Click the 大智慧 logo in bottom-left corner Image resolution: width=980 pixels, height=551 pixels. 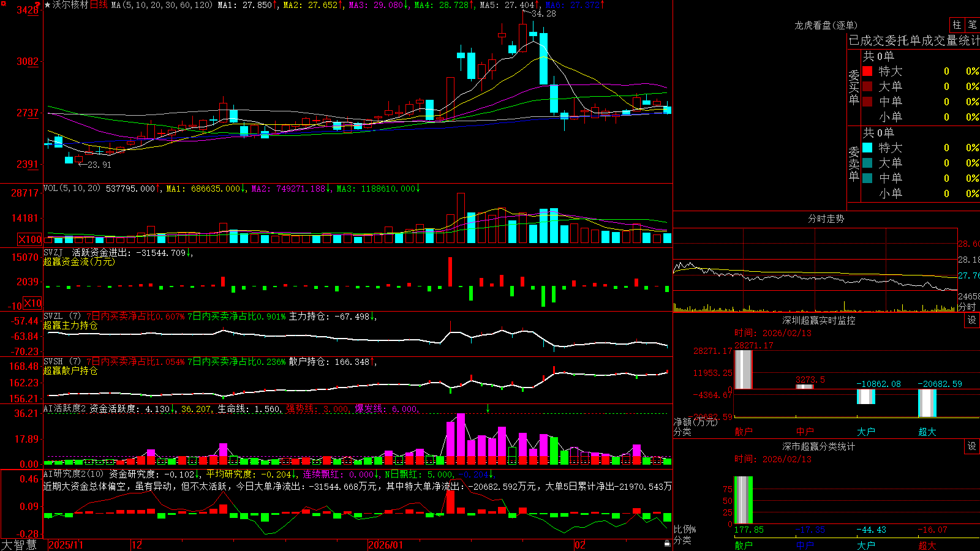(x=20, y=545)
